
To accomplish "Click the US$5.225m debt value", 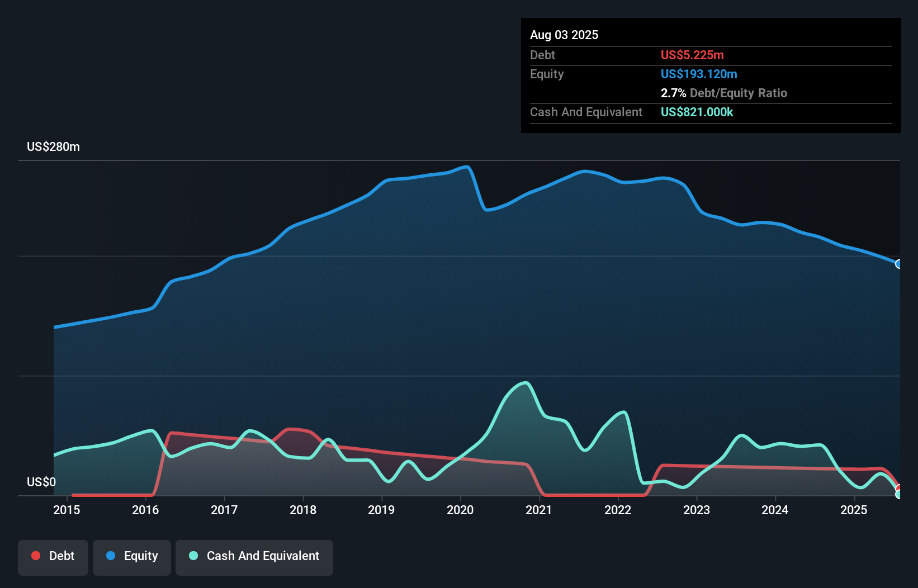I will point(692,55).
